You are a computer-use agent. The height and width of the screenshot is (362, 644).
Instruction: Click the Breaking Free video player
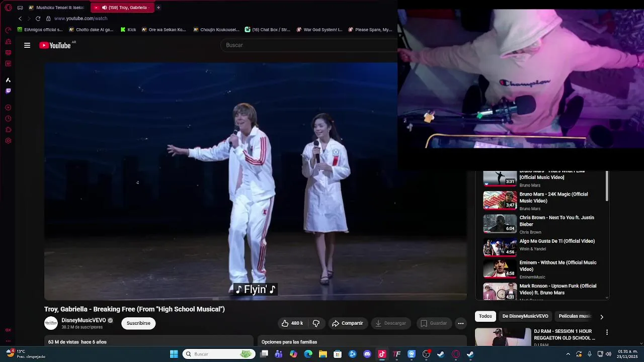[256, 182]
